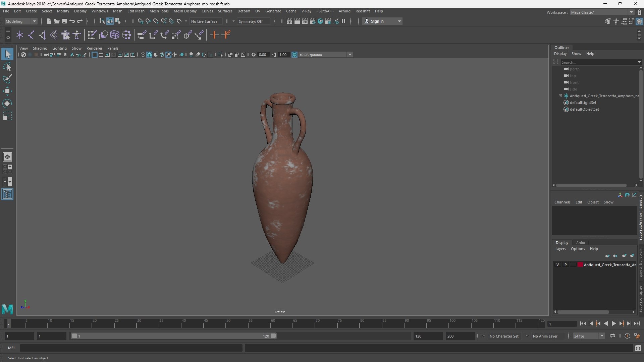Undo the last action
The width and height of the screenshot is (644, 362).
click(72, 21)
